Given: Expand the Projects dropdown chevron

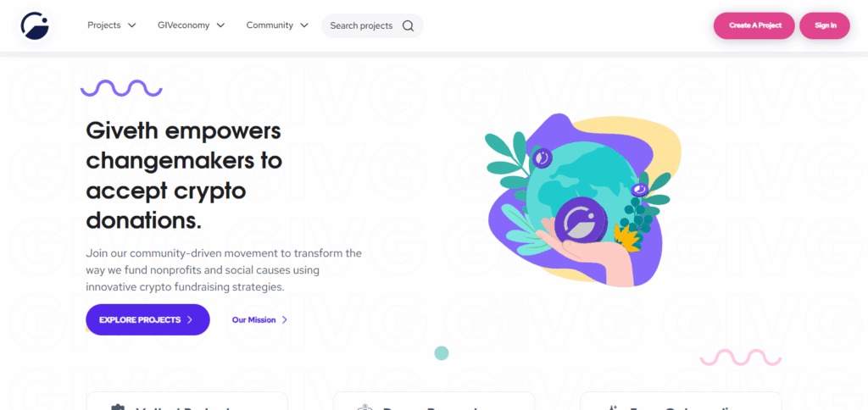Looking at the screenshot, I should [x=131, y=25].
